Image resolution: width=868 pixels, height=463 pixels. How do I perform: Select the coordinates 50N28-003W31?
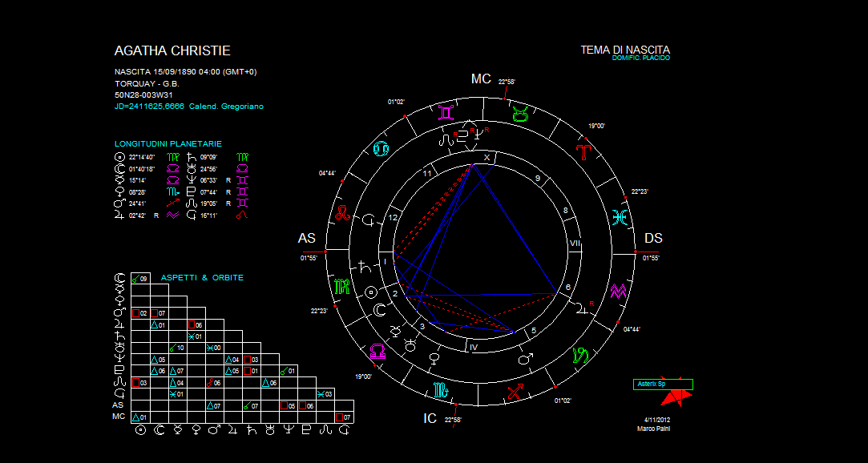(146, 95)
